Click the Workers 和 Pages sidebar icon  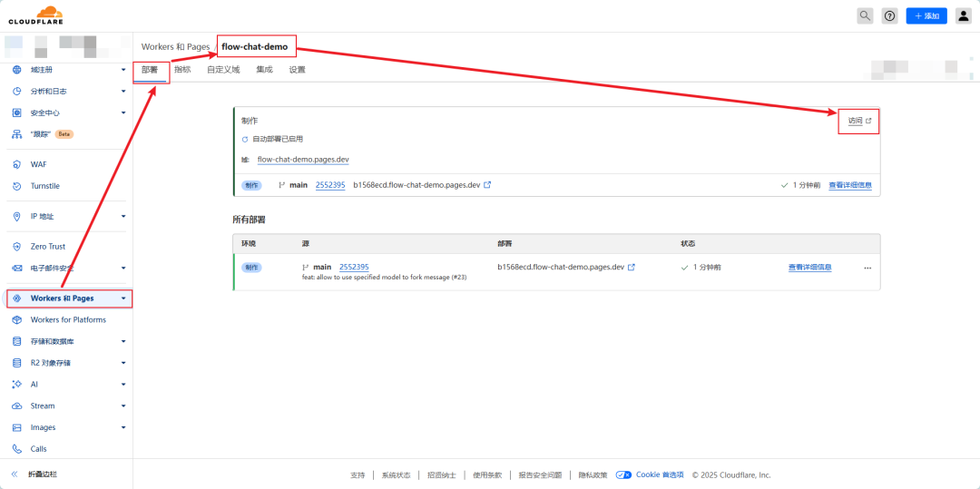click(17, 298)
